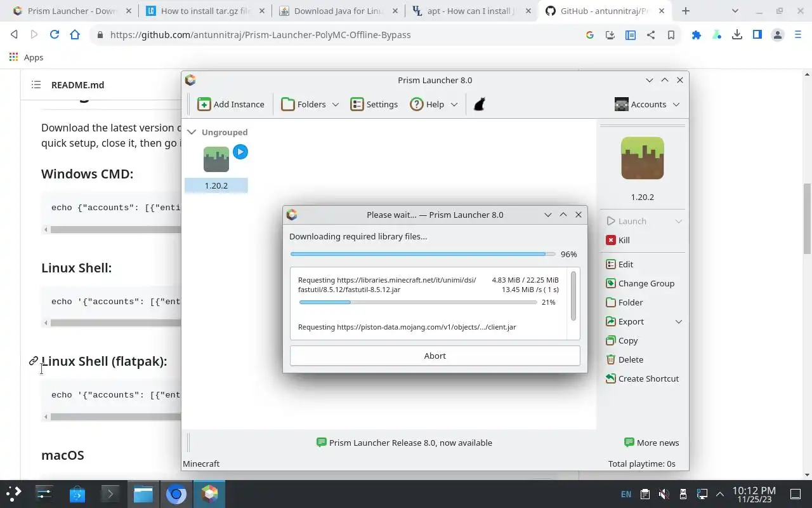Open browser Extensions puzzle icon
Image resolution: width=812 pixels, height=508 pixels.
point(697,35)
